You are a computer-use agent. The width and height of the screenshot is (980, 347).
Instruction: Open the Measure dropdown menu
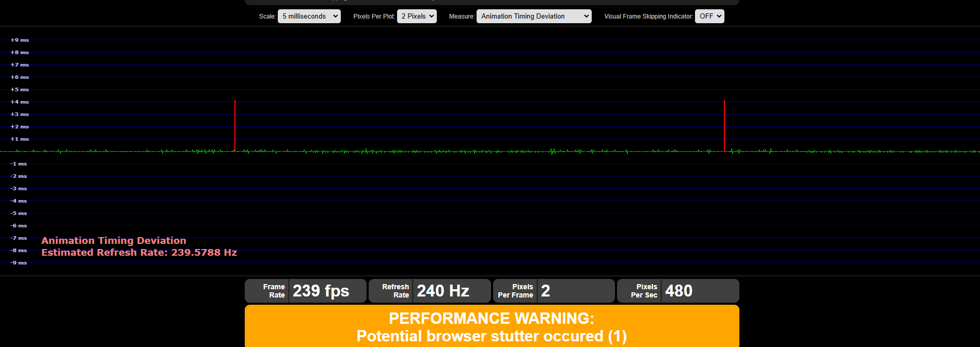pyautogui.click(x=533, y=16)
